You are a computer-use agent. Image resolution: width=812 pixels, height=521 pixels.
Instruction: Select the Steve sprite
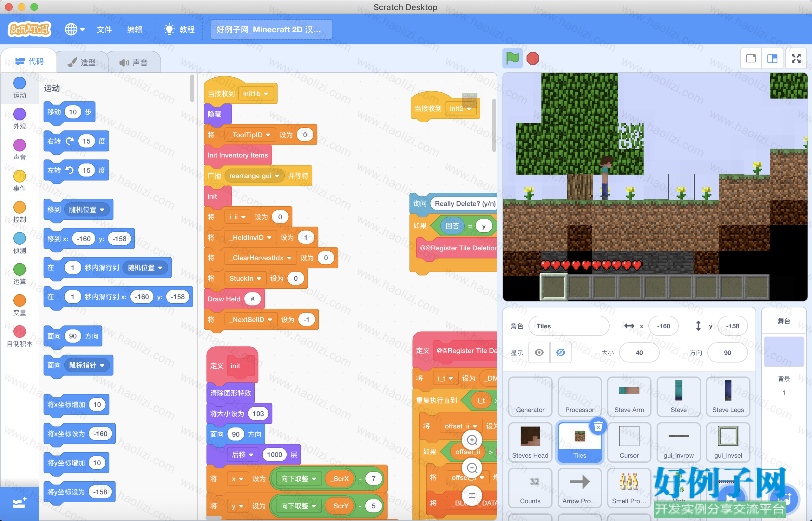[678, 396]
